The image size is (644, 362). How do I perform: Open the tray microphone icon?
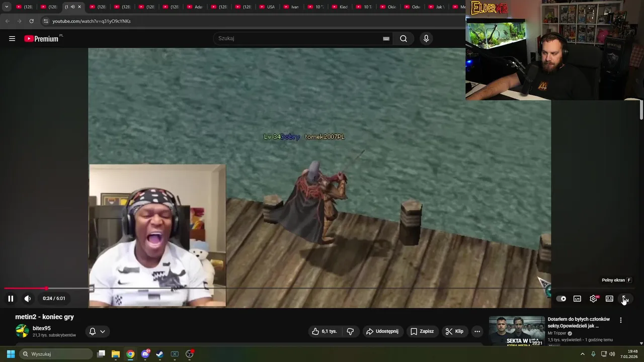(x=593, y=354)
